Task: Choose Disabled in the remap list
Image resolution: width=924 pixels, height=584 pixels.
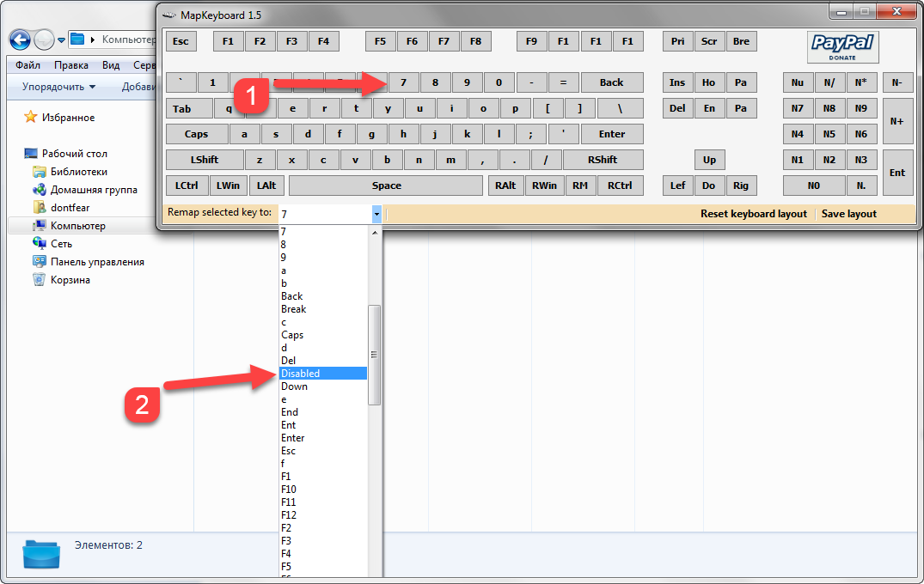Action: (x=322, y=374)
